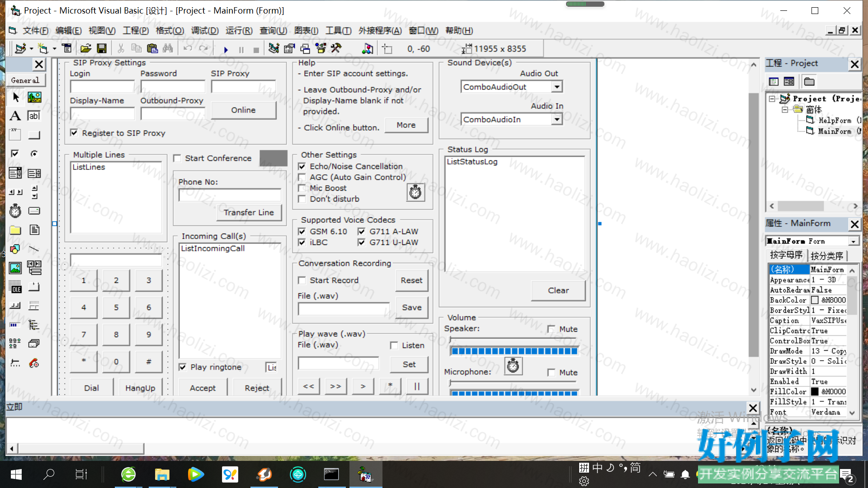Viewport: 868px width, 488px height.
Task: Click the More button in Help
Action: click(x=406, y=125)
